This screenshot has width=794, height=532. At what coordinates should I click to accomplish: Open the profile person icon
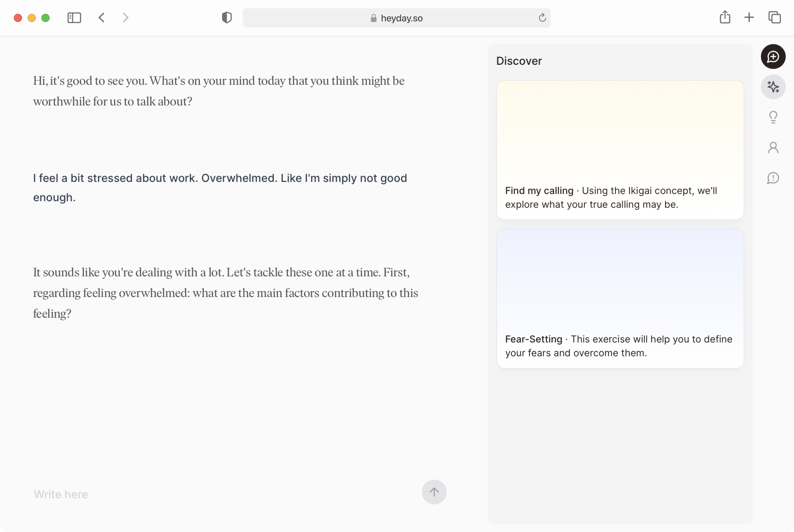coord(773,147)
